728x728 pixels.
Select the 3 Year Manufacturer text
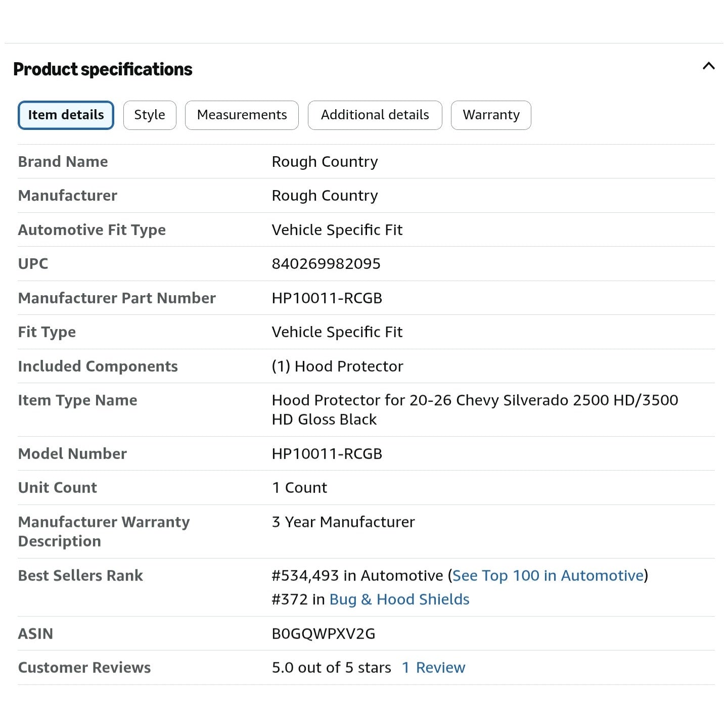pos(343,522)
